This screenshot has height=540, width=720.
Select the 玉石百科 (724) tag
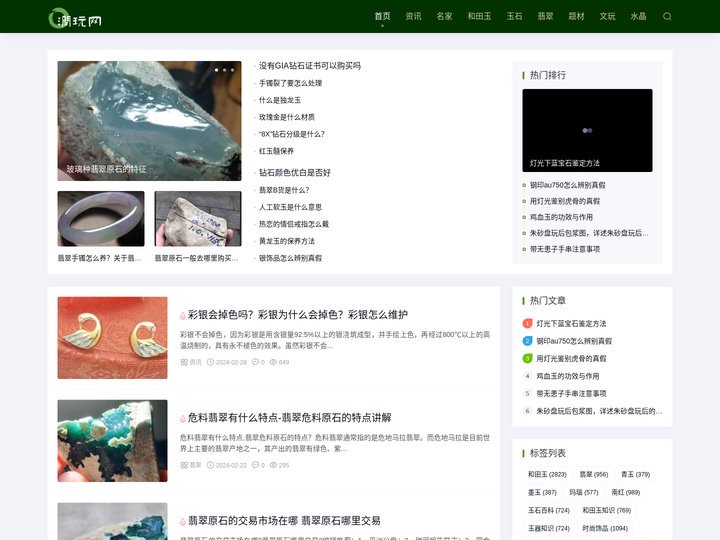tap(549, 510)
